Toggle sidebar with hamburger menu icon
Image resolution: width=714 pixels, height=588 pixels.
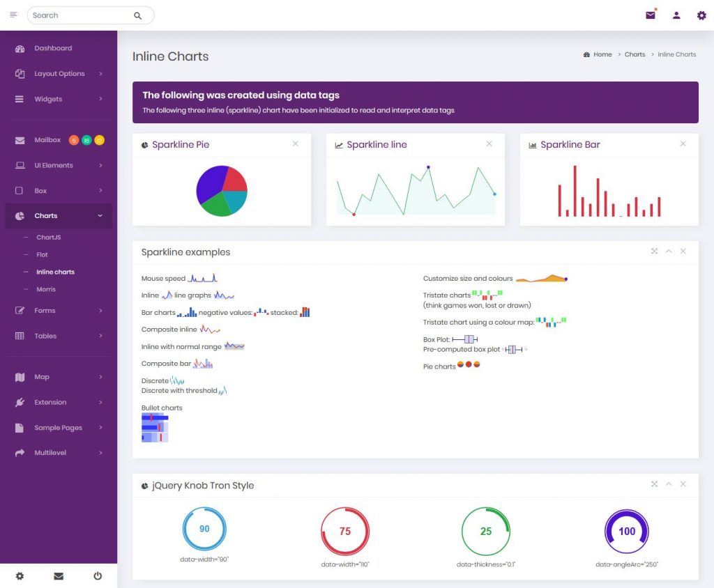click(x=14, y=15)
